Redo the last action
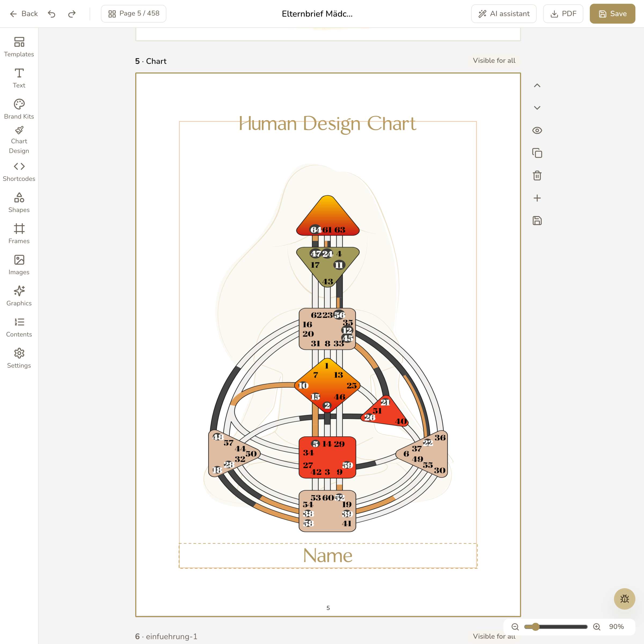The height and width of the screenshot is (644, 644). pyautogui.click(x=72, y=14)
